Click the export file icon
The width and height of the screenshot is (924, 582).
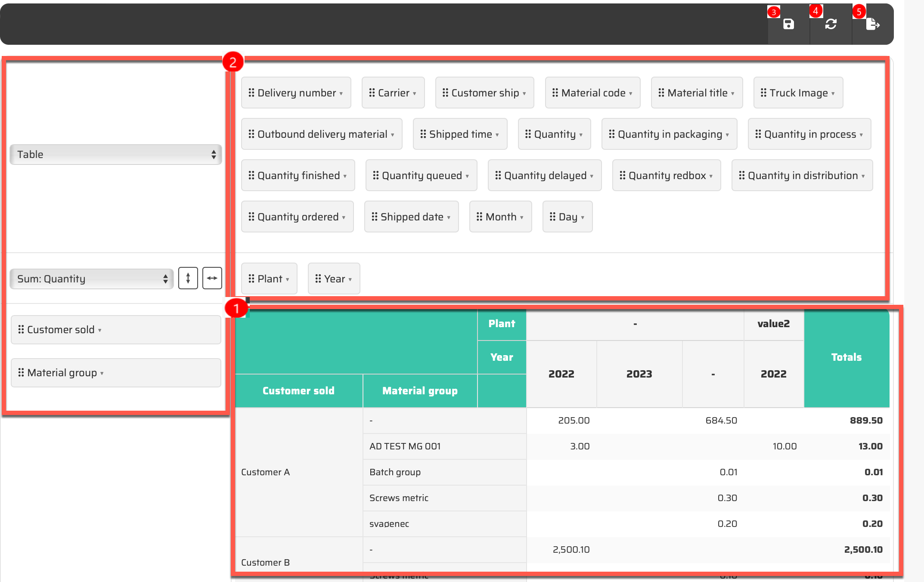point(872,24)
